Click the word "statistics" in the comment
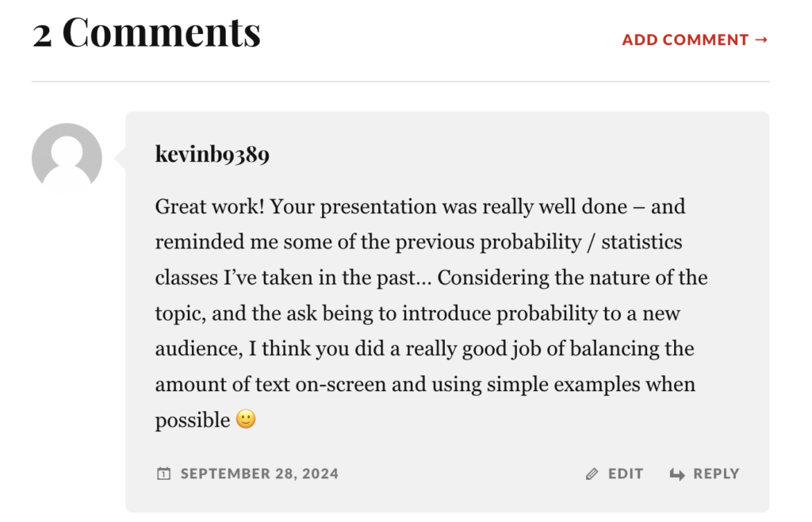 click(x=642, y=242)
